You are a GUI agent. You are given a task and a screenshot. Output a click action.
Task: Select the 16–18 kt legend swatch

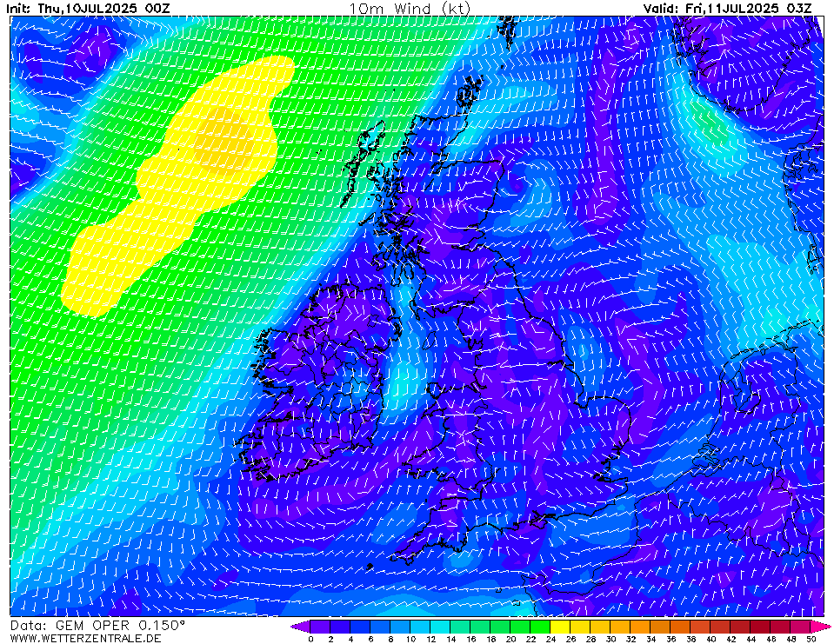click(480, 627)
